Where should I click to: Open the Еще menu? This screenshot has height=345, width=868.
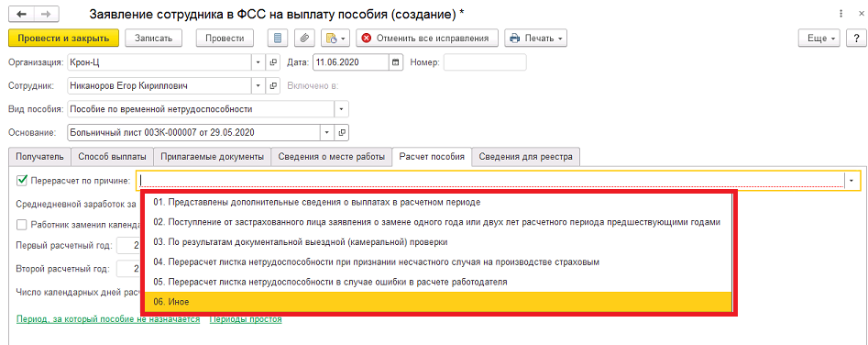[819, 39]
